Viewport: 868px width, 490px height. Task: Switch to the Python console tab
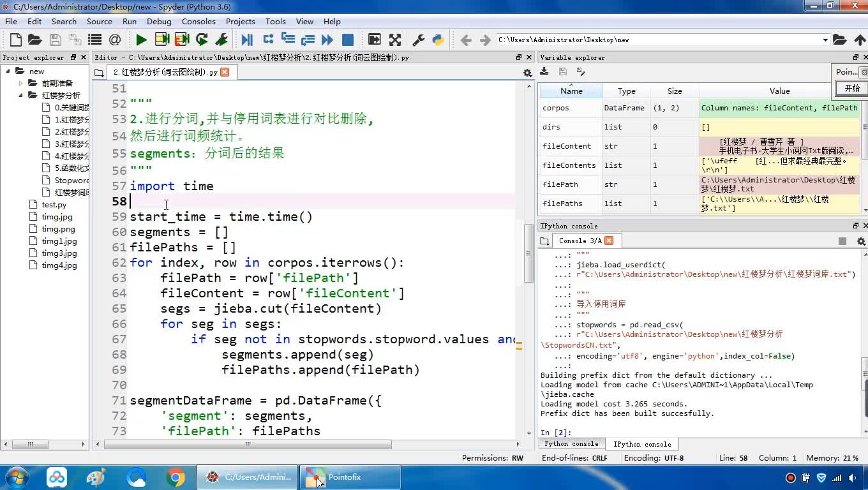571,444
